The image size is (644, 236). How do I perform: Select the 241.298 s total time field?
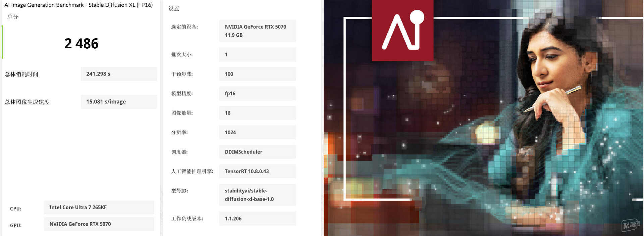click(119, 74)
